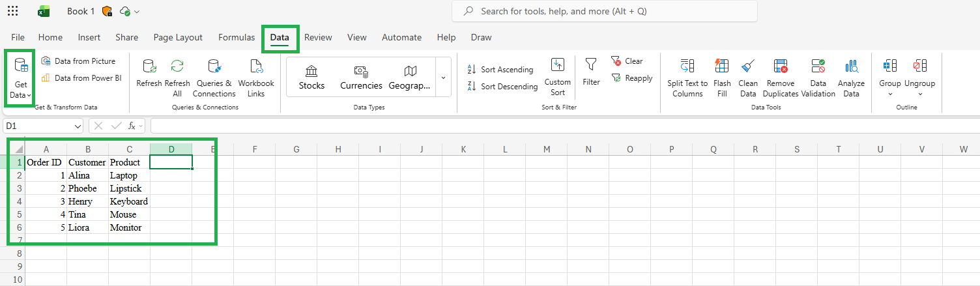Open the Name Box dropdown arrow
Screen dimensions: 980x286
pyautogui.click(x=78, y=126)
